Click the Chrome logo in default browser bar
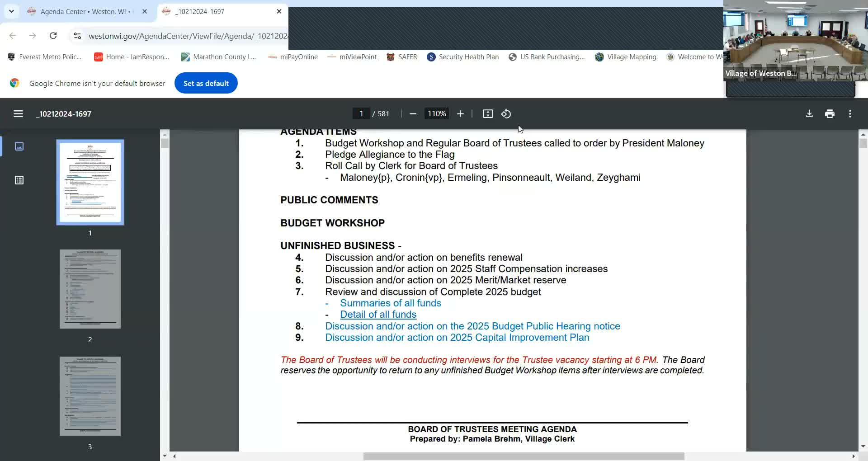This screenshot has height=461, width=868. [14, 83]
